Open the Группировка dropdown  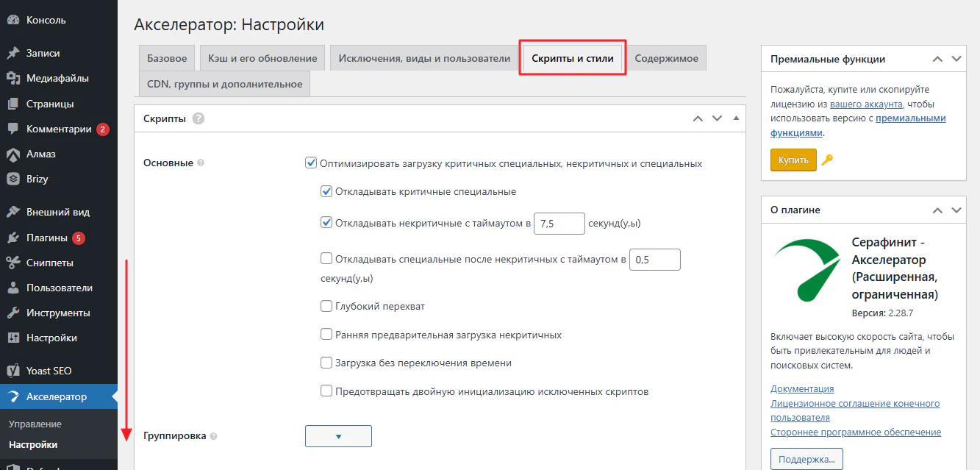tap(338, 436)
